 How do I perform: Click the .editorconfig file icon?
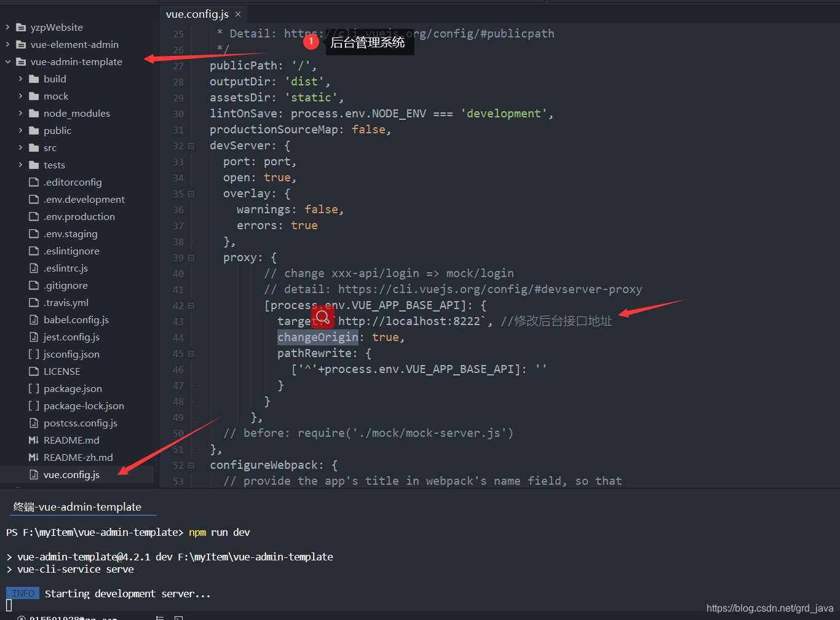point(34,182)
